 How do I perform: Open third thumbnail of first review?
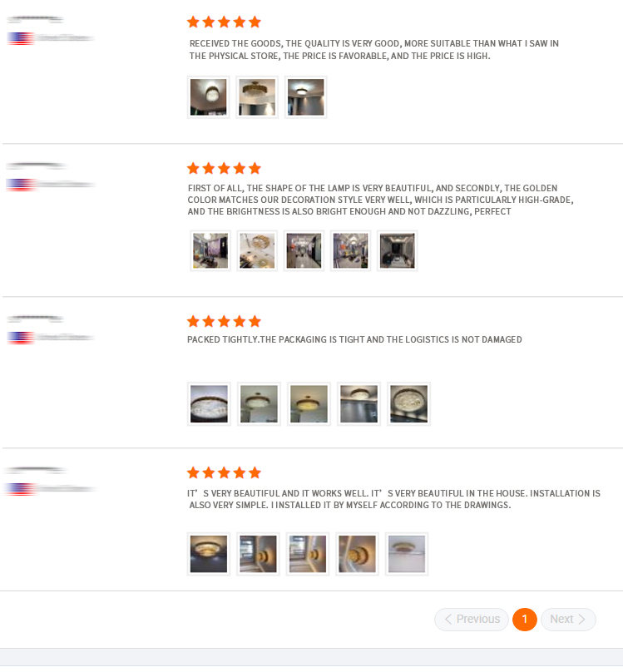[x=305, y=97]
